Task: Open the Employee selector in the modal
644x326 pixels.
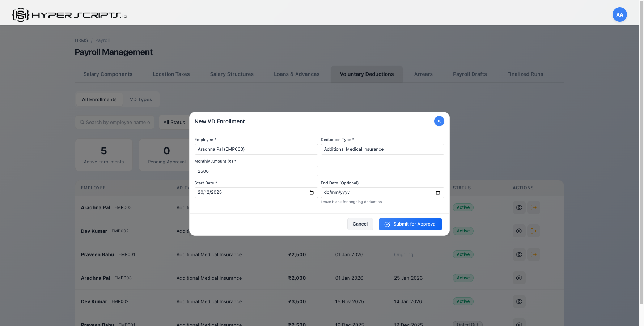Action: tap(256, 149)
